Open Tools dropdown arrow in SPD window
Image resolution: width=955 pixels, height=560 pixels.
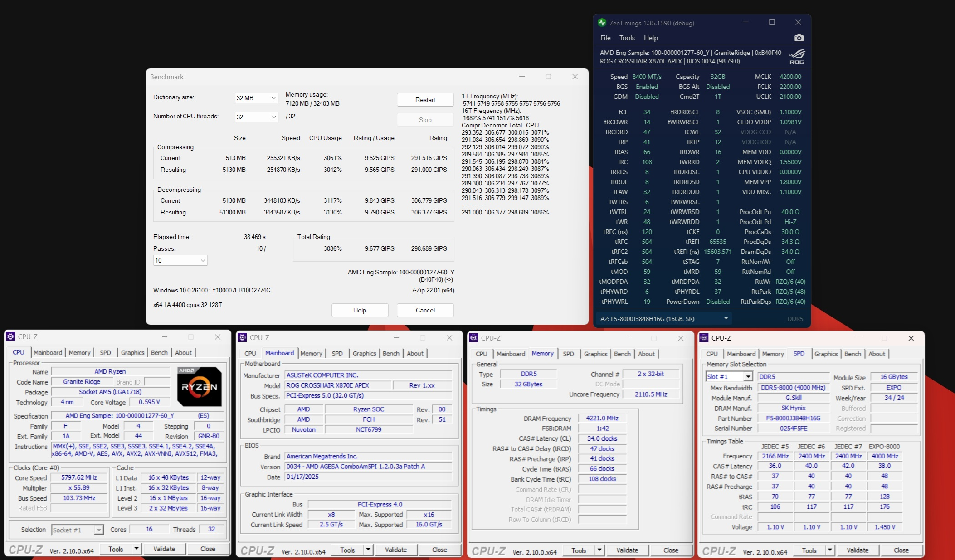coord(830,550)
